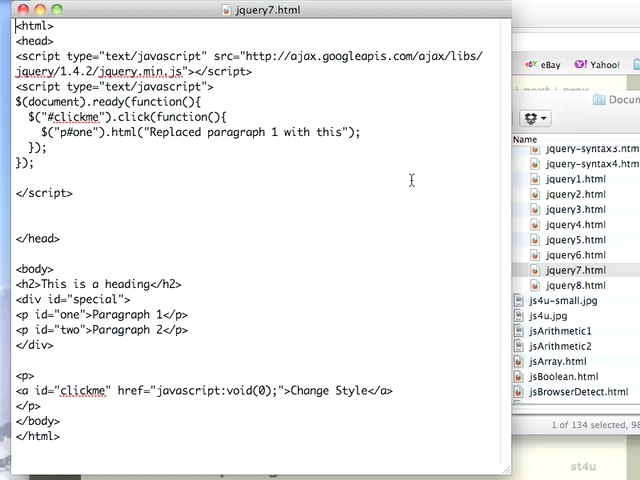This screenshot has height=480, width=640.
Task: Click googleapis URL in script tag
Action: tap(364, 56)
